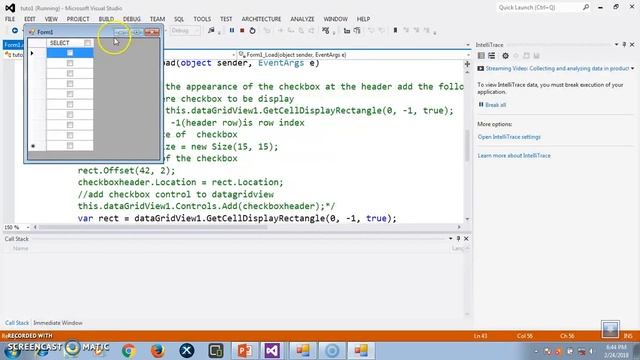Click the code editor horizontal scrollbar

(153, 227)
